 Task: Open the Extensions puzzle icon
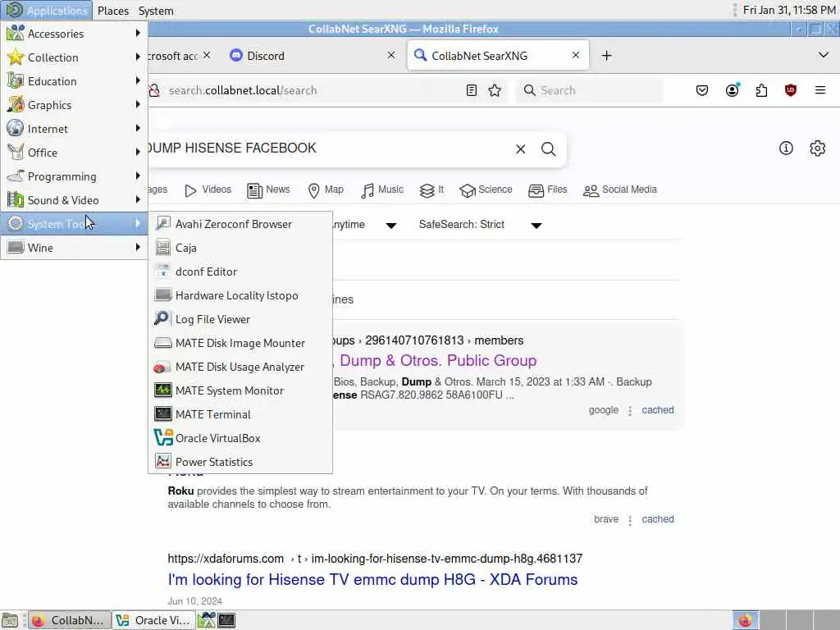point(761,90)
